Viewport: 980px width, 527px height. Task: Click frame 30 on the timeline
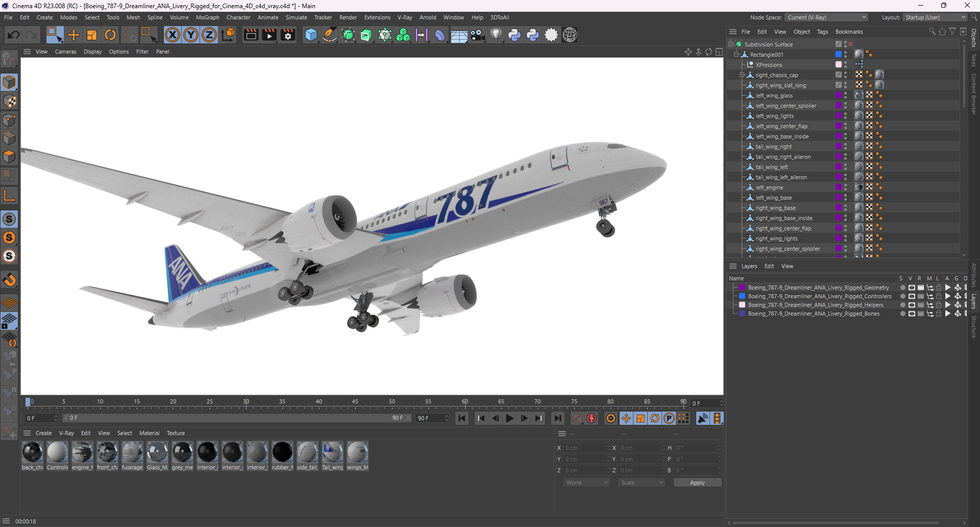click(246, 402)
